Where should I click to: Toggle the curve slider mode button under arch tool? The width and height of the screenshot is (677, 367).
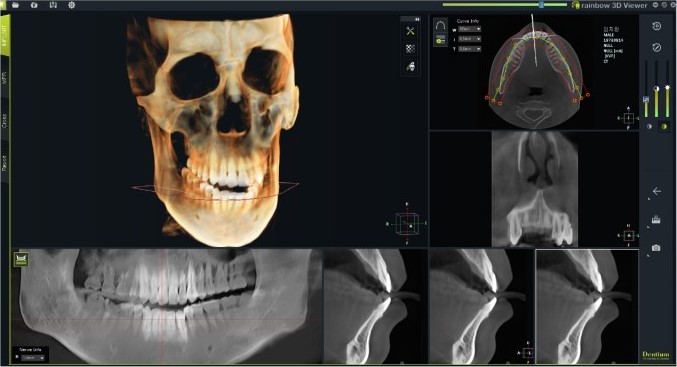(x=440, y=40)
